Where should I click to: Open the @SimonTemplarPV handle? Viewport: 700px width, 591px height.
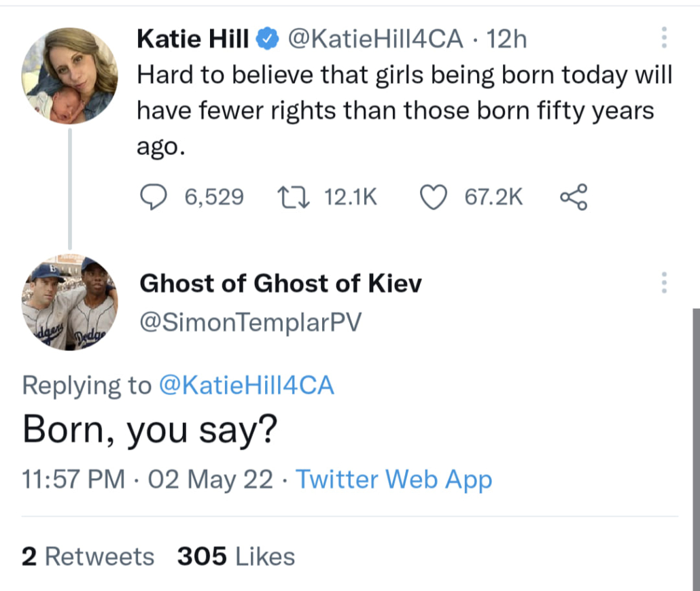coord(250,323)
